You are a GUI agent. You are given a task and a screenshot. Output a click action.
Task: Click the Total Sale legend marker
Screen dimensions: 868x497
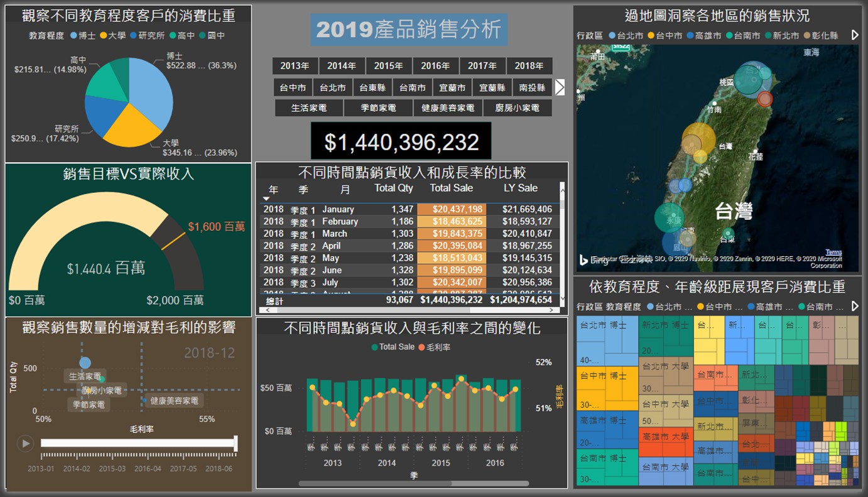[375, 347]
